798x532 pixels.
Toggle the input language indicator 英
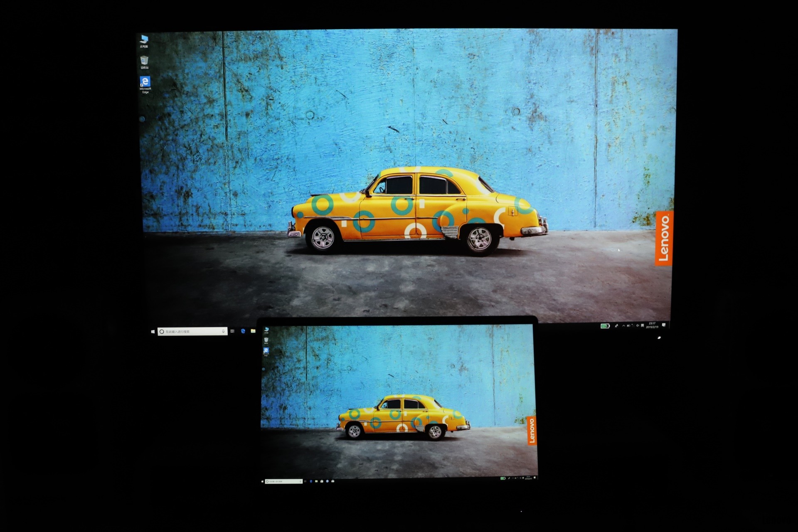point(643,325)
